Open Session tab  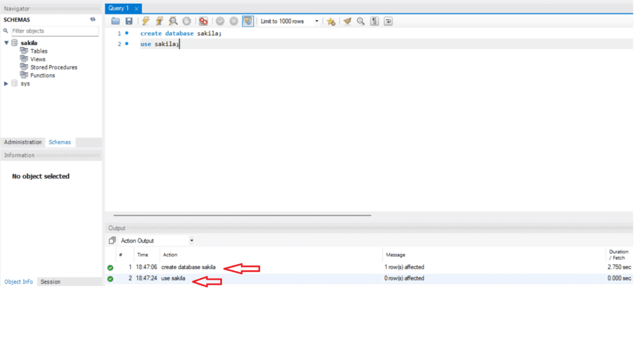coord(50,282)
